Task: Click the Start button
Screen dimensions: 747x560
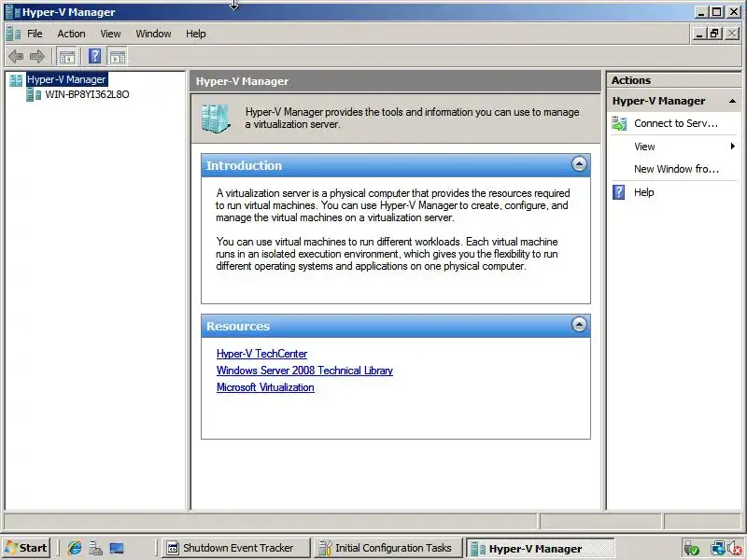Action: [27, 548]
